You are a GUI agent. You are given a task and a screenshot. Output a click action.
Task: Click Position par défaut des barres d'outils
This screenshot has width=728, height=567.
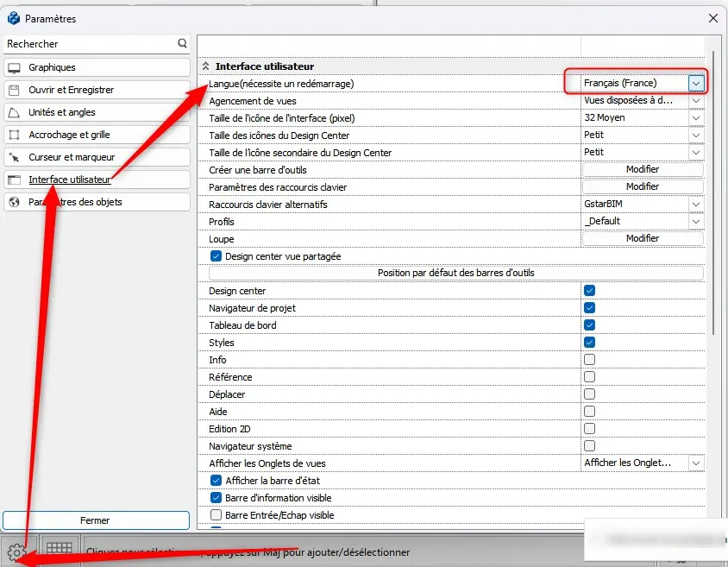(456, 273)
